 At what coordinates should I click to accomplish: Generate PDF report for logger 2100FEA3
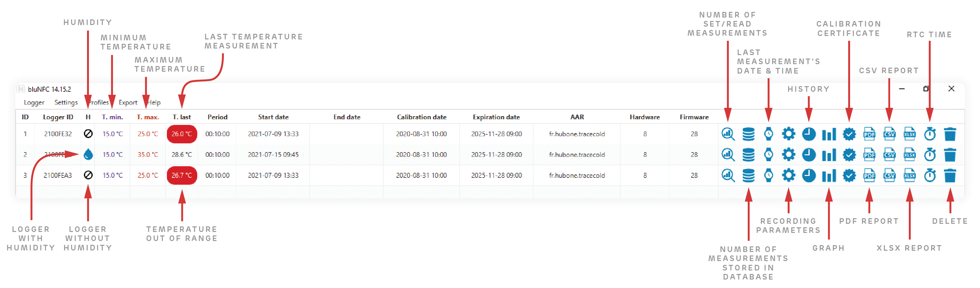(870, 175)
